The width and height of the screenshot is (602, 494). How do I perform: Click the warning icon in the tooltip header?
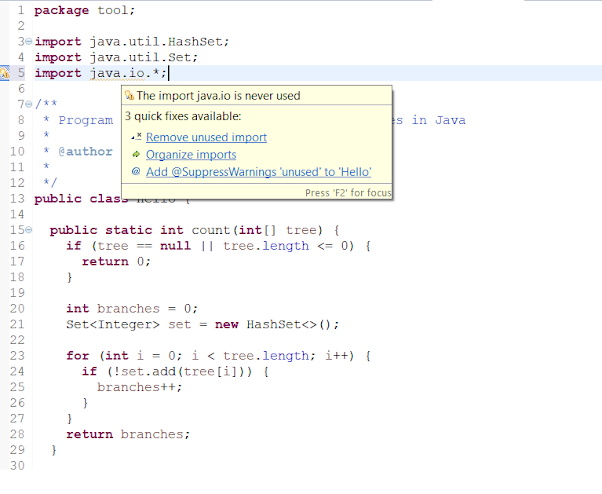[x=128, y=96]
